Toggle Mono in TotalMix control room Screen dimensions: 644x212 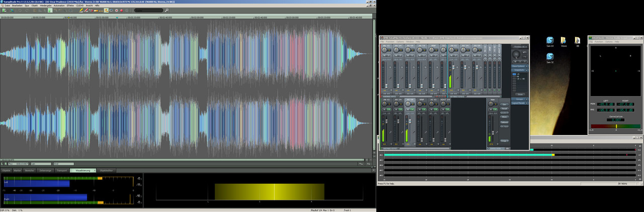(x=504, y=117)
